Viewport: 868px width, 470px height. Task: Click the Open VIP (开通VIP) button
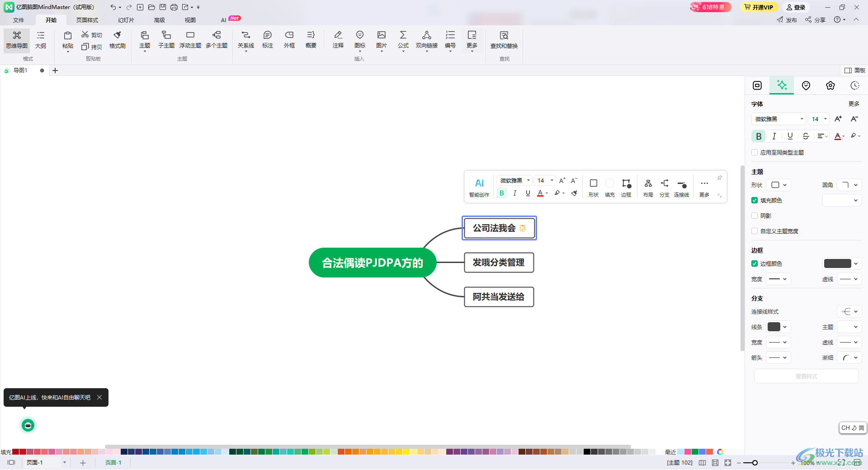pyautogui.click(x=759, y=7)
